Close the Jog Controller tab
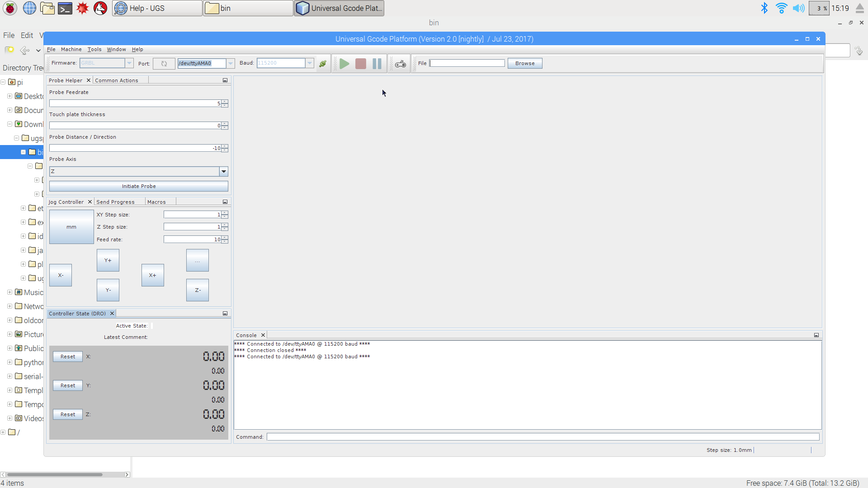The image size is (868, 488). tap(90, 202)
